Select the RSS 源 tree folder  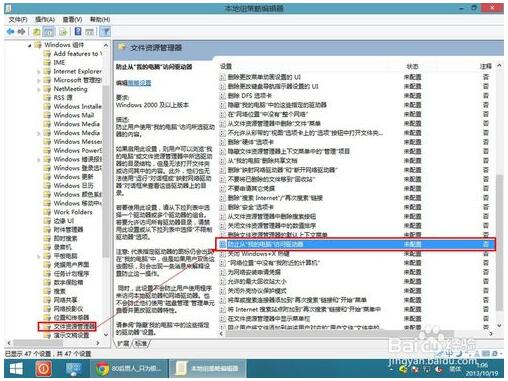click(58, 98)
